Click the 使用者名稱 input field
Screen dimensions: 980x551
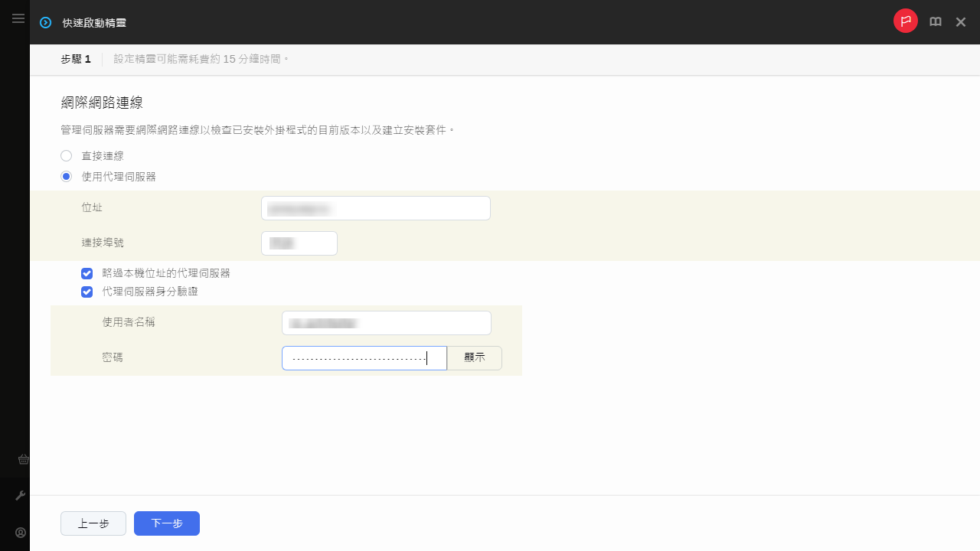pos(386,323)
